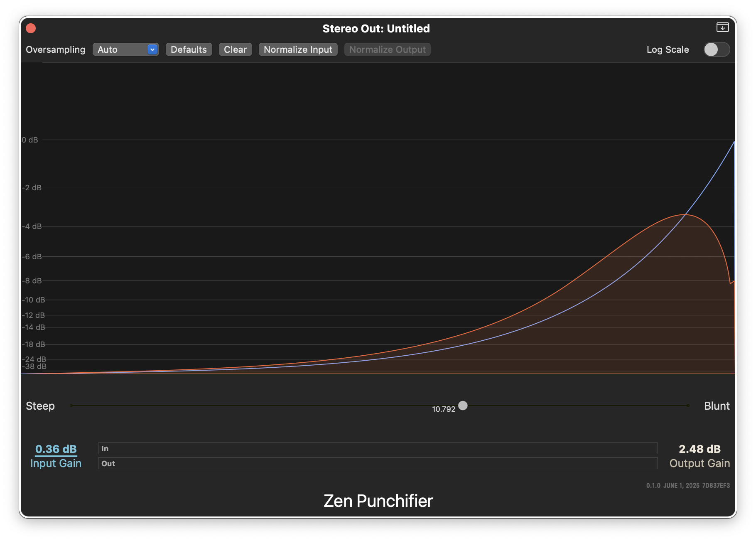756x541 pixels.
Task: Click the slider track's Blunt end
Action: pos(687,406)
